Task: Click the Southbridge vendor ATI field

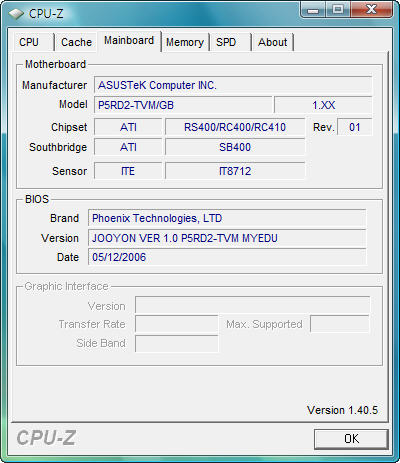Action: point(128,147)
